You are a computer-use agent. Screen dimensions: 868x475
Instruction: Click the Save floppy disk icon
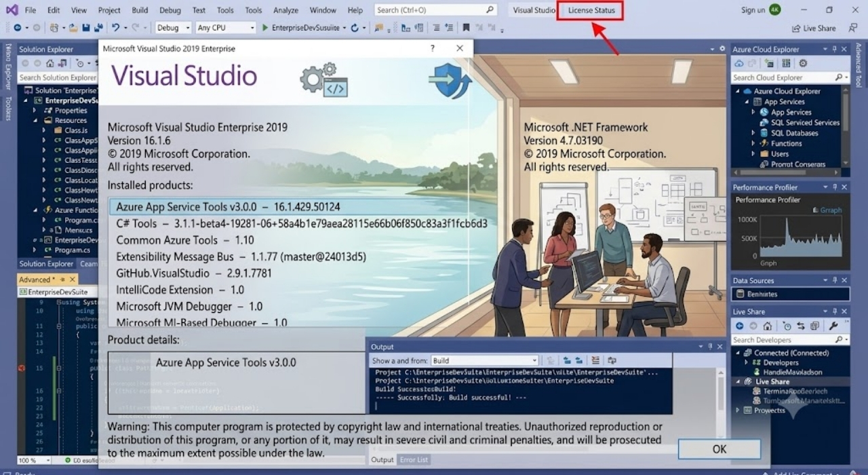coord(86,28)
